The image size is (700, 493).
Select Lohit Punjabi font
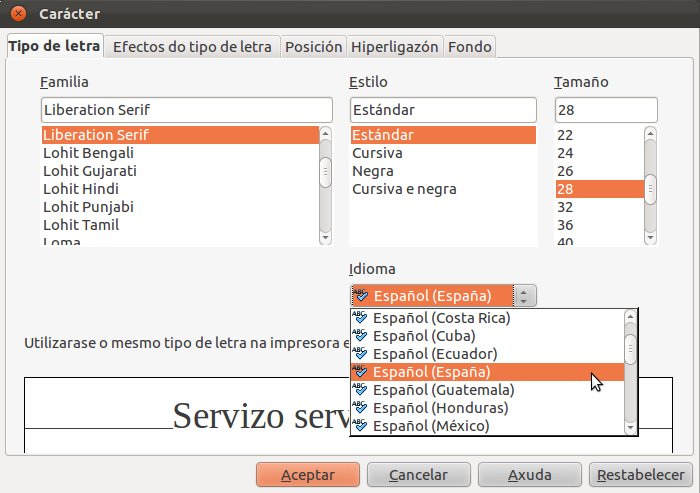point(180,207)
